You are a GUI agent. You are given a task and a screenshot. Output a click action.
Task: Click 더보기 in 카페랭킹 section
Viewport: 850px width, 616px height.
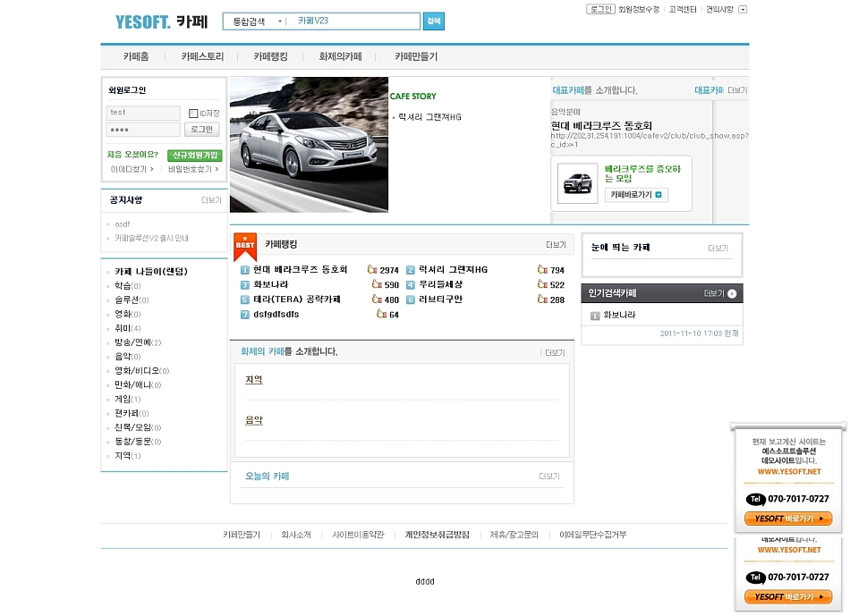pos(556,245)
